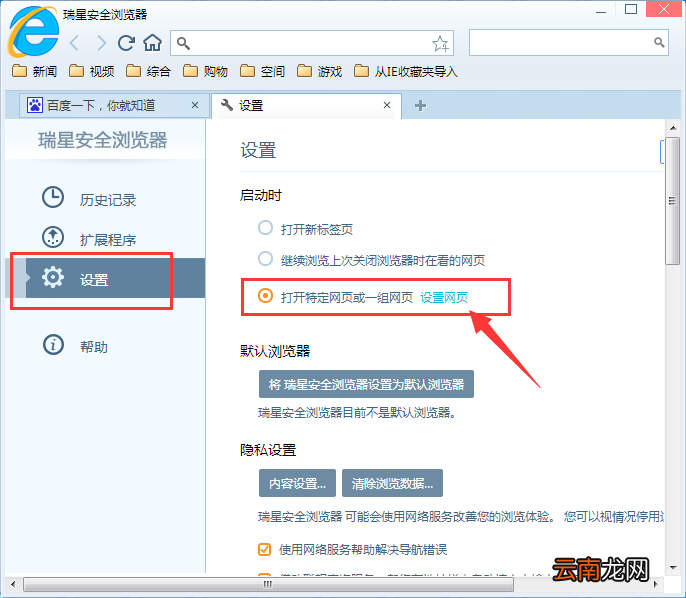The width and height of the screenshot is (686, 598).
Task: Close the 百度一下 tab
Action: pyautogui.click(x=195, y=105)
